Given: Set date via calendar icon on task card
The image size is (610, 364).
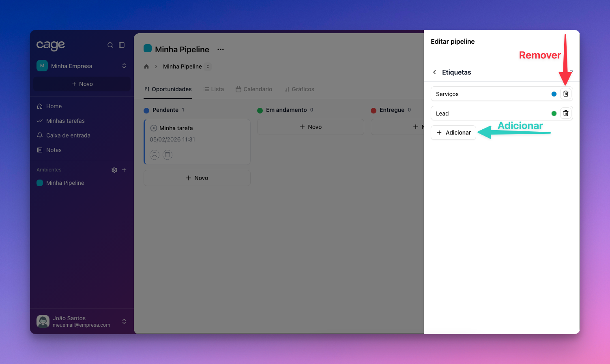Looking at the screenshot, I should click(168, 155).
